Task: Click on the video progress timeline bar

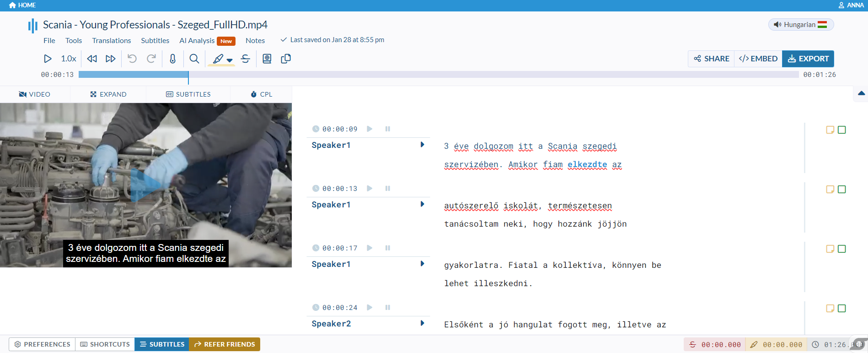Action: [438, 75]
